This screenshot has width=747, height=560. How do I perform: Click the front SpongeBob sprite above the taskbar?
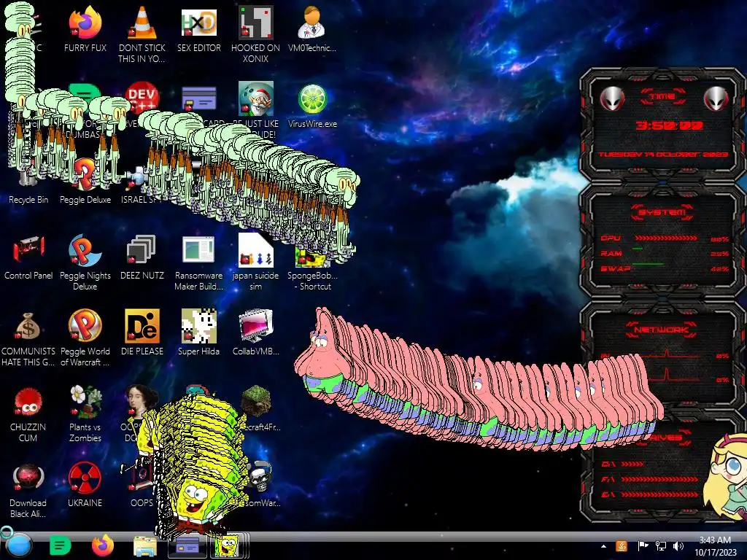pos(198,506)
